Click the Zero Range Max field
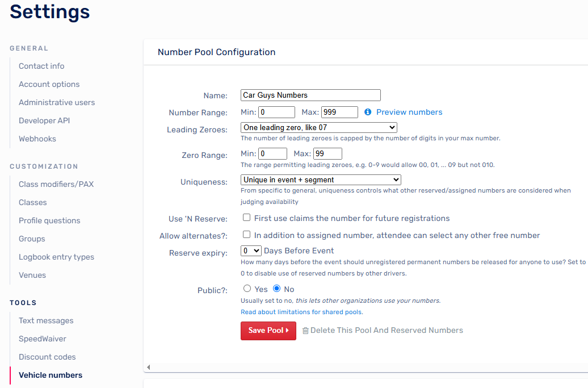The width and height of the screenshot is (588, 388). [x=327, y=153]
